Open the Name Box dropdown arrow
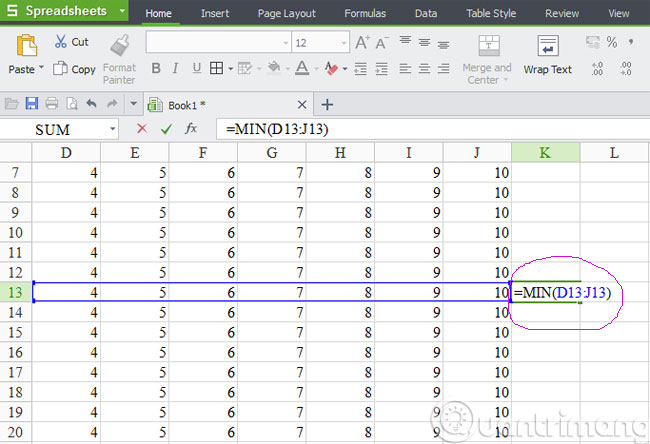 [x=112, y=129]
